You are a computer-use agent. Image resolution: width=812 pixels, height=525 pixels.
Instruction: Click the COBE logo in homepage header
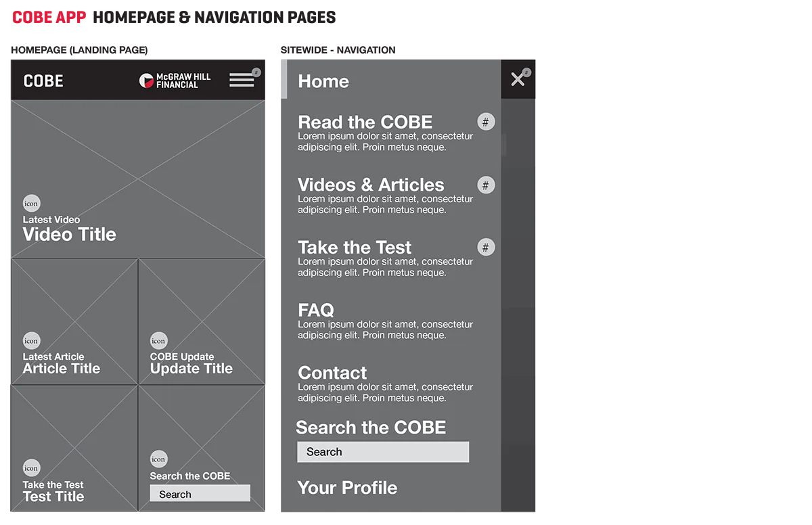(43, 81)
